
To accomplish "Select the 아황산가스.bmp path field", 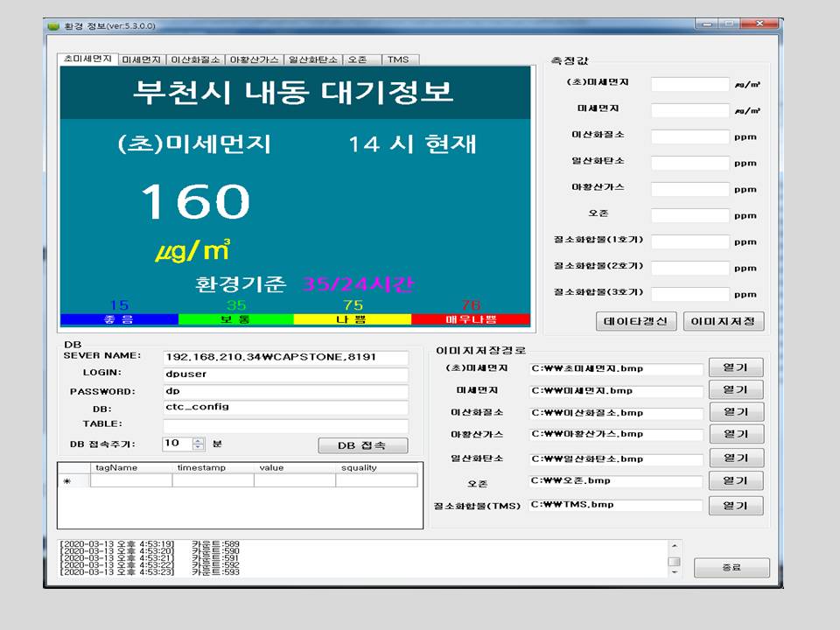I will (x=615, y=435).
